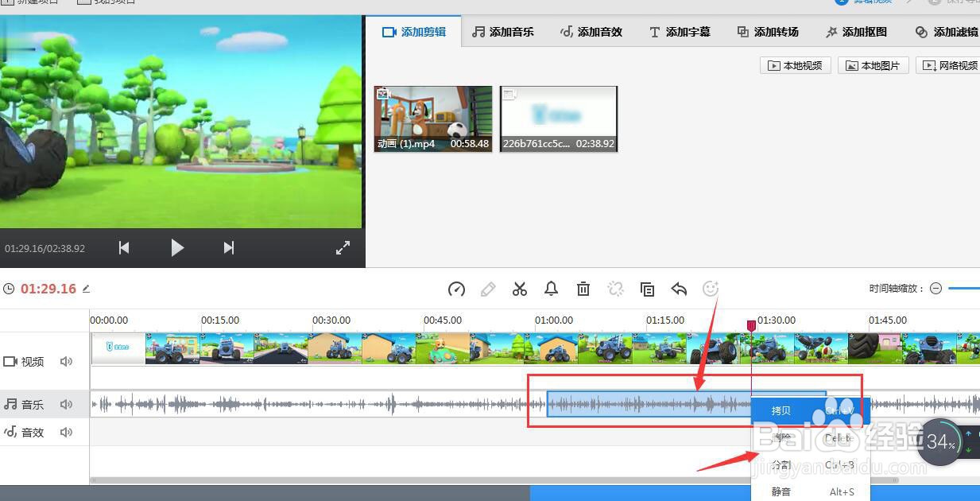The width and height of the screenshot is (980, 501).
Task: Click the 00:00.00 mark on the time ruler
Action: click(109, 320)
